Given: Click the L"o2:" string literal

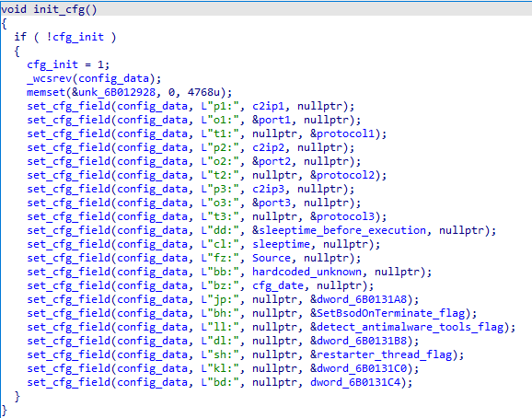Looking at the screenshot, I should tap(220, 161).
